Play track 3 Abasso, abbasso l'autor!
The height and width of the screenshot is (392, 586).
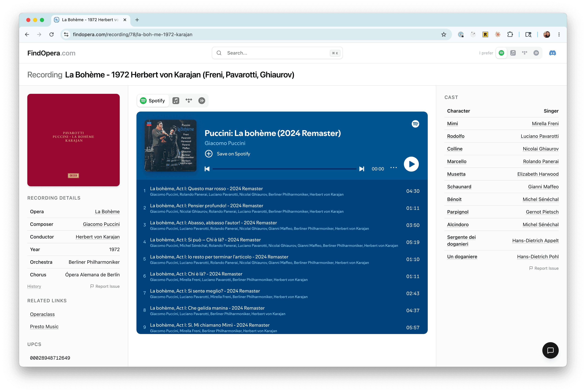tap(282, 225)
